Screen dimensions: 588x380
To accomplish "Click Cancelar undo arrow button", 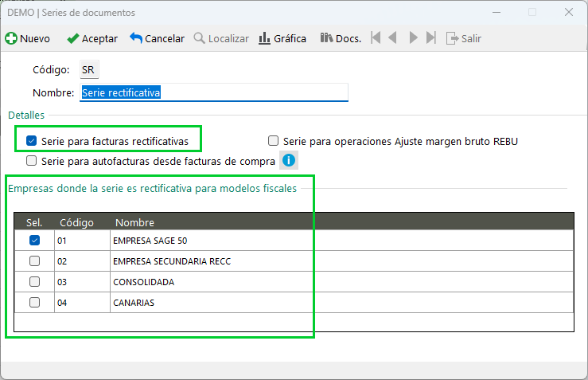I will click(x=157, y=38).
